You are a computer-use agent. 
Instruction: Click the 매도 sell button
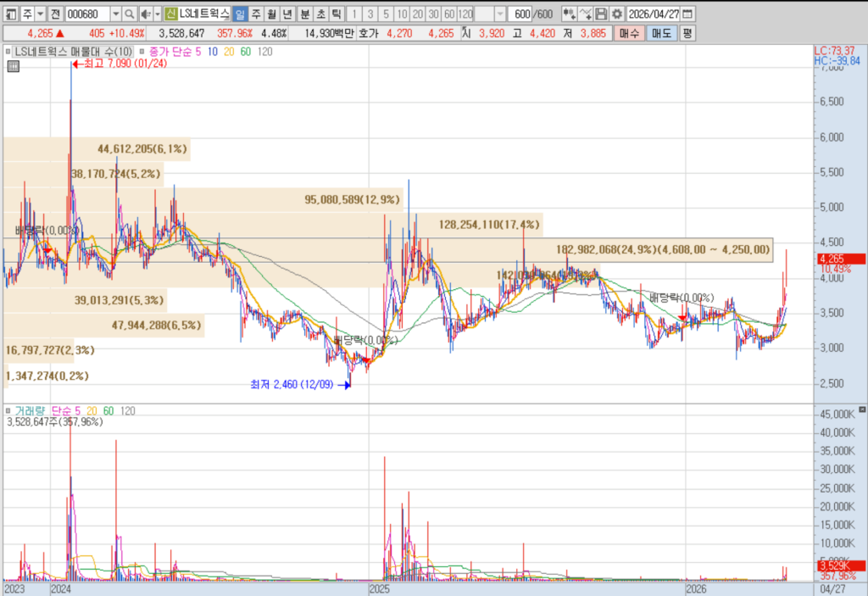661,33
